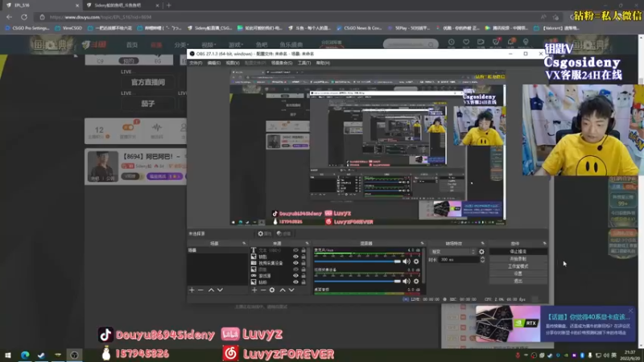Open the OBS 视图(V) menu
This screenshot has height=362, width=644.
(233, 63)
